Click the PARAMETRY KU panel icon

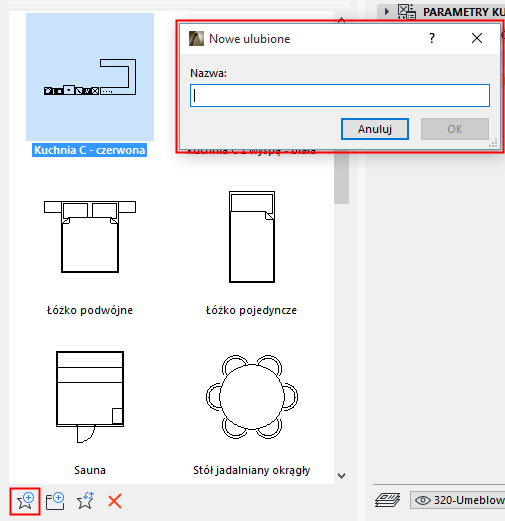pyautogui.click(x=407, y=12)
